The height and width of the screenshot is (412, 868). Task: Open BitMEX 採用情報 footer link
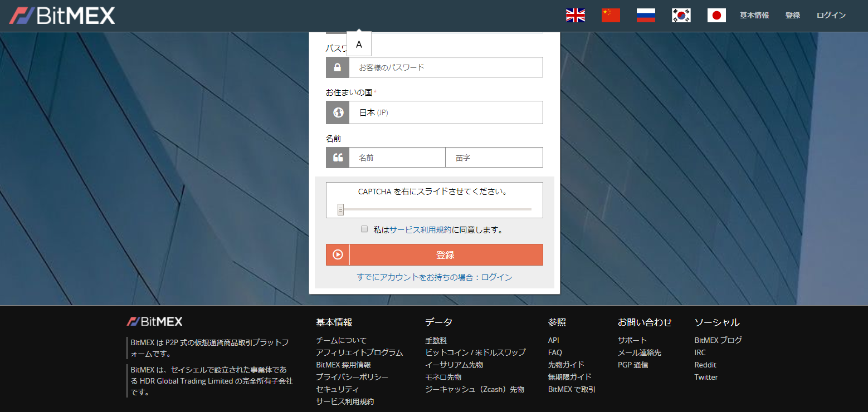tap(343, 365)
